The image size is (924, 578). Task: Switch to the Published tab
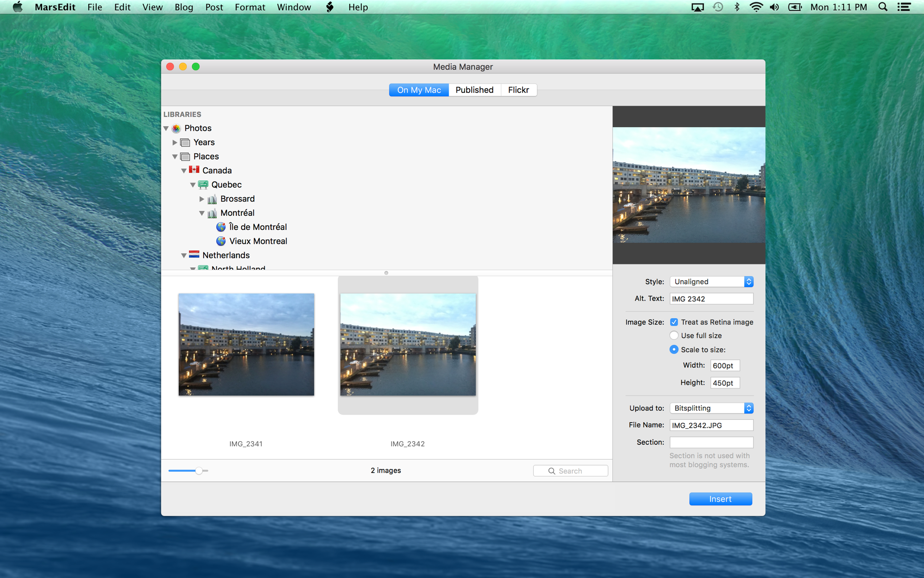[474, 90]
